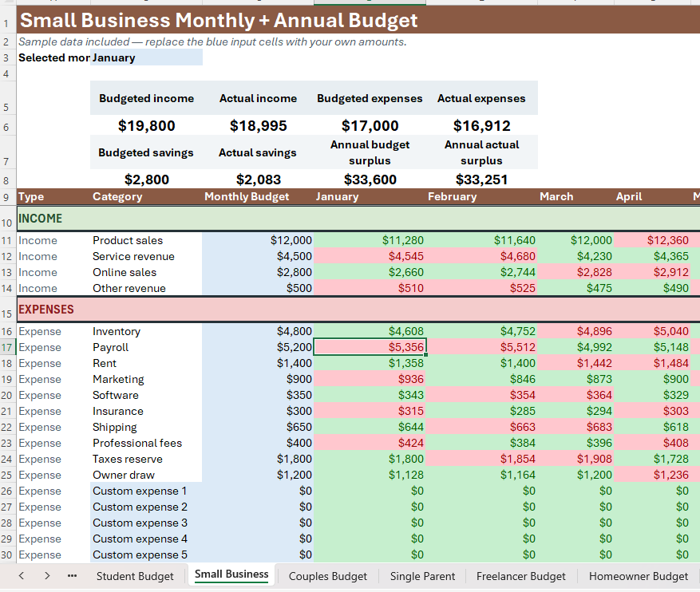Go to the Single Parent sheet tab
The height and width of the screenshot is (592, 700).
(422, 576)
